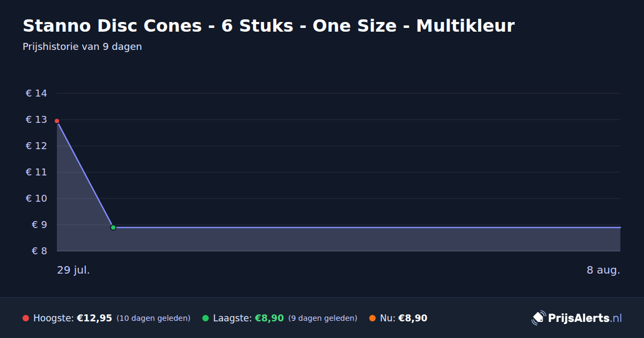
Task: Click the highest price value €12,95
Action: (x=94, y=318)
